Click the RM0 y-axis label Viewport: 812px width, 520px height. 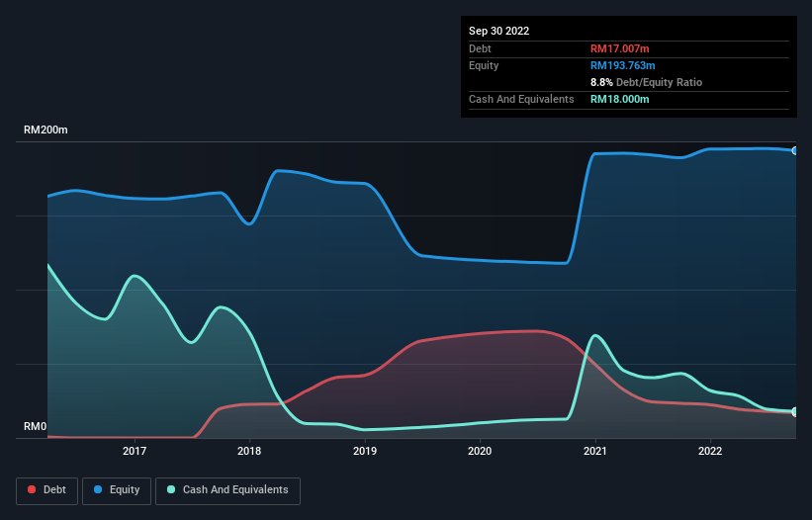pyautogui.click(x=36, y=426)
